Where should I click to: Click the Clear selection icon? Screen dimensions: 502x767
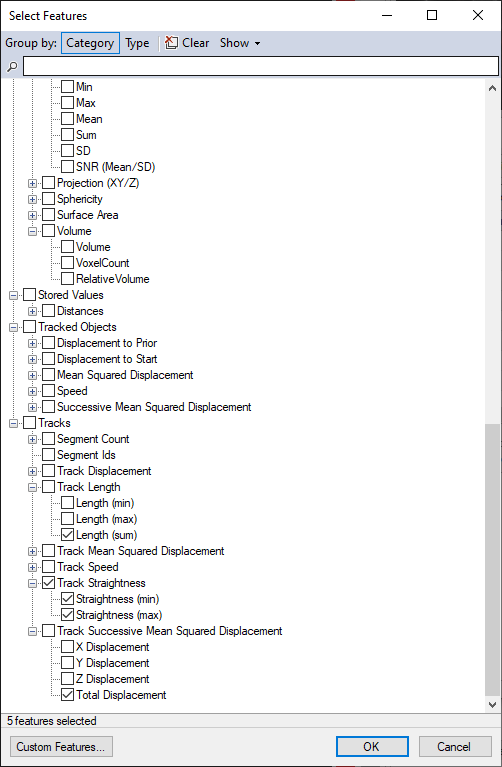pos(171,43)
